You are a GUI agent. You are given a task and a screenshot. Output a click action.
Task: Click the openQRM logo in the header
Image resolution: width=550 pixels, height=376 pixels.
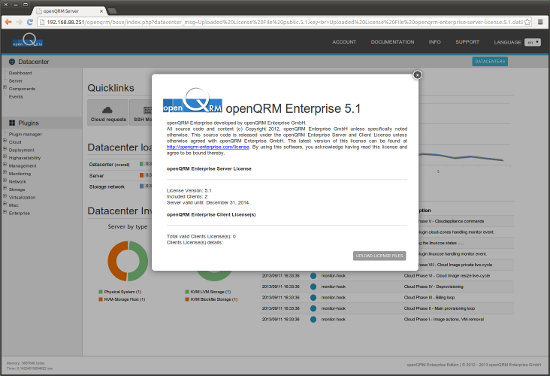click(28, 41)
